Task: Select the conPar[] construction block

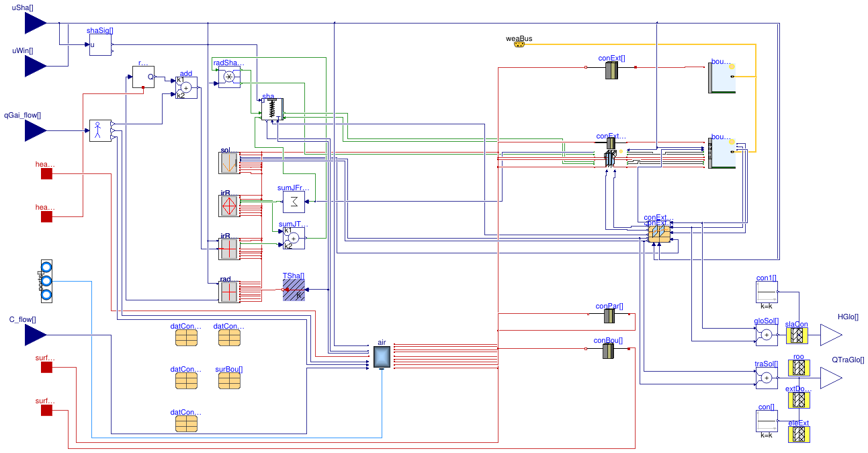Action: pyautogui.click(x=609, y=316)
